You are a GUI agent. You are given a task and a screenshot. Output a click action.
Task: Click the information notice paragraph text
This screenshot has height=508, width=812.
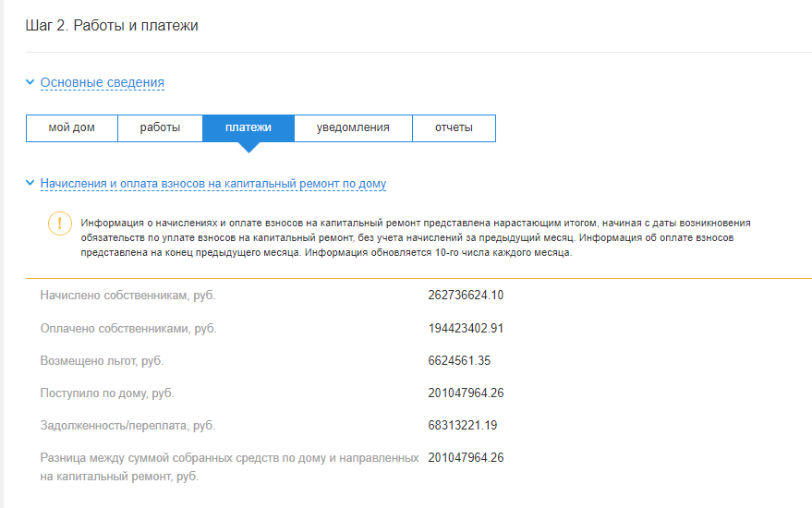pos(416,238)
